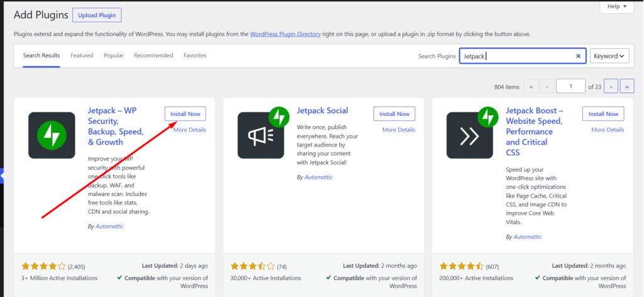Click the Jetpack Social megaphone icon
The height and width of the screenshot is (297, 644).
(261, 135)
